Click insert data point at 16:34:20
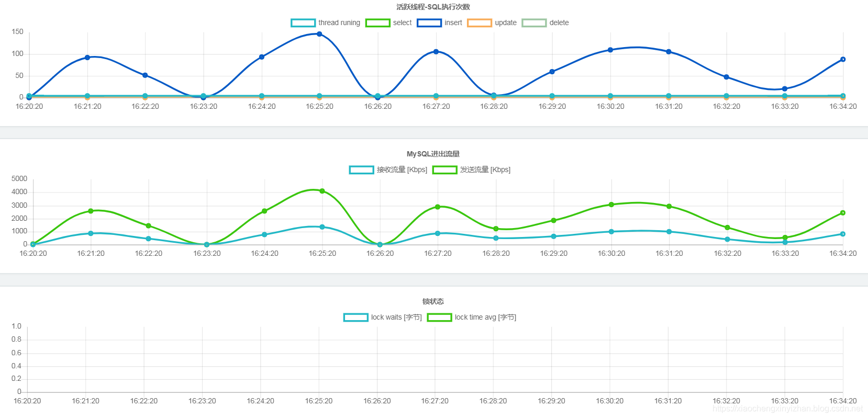 point(843,59)
